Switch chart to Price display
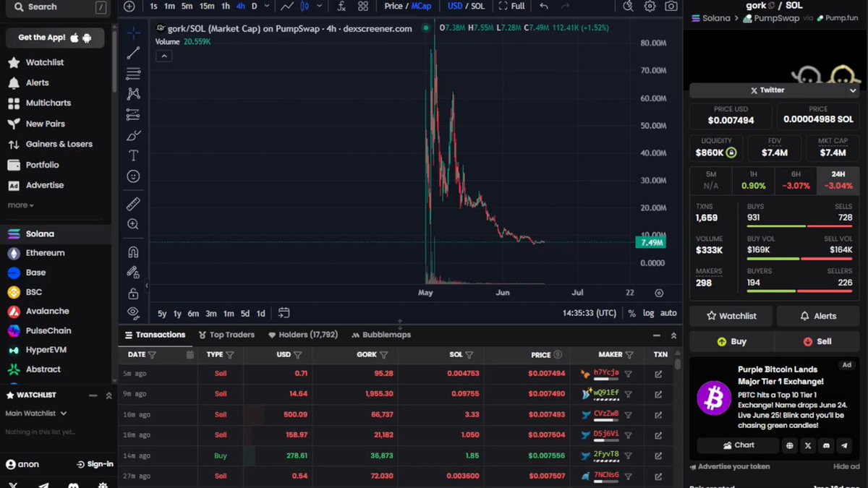Screen dimensions: 868x488 (393, 6)
